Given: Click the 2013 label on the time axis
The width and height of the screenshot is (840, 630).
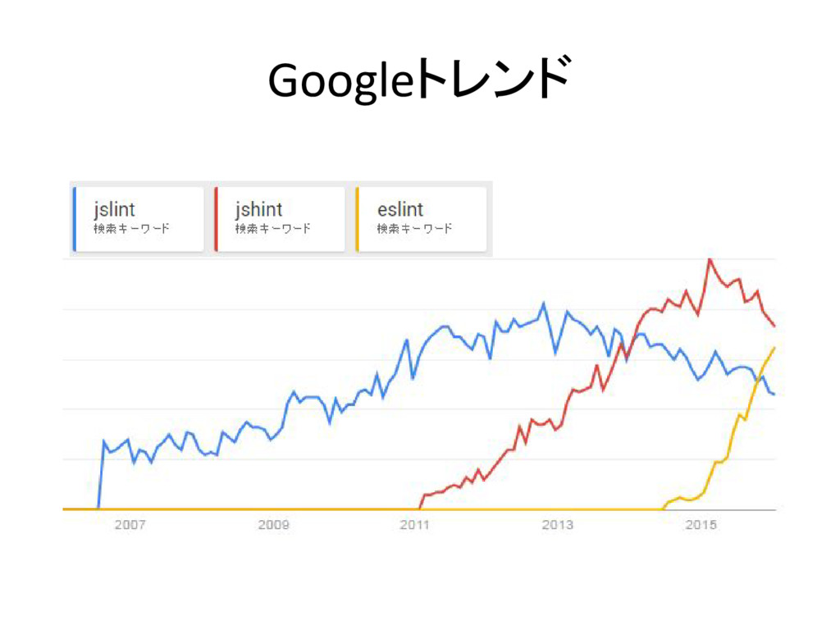Looking at the screenshot, I should pos(557,525).
